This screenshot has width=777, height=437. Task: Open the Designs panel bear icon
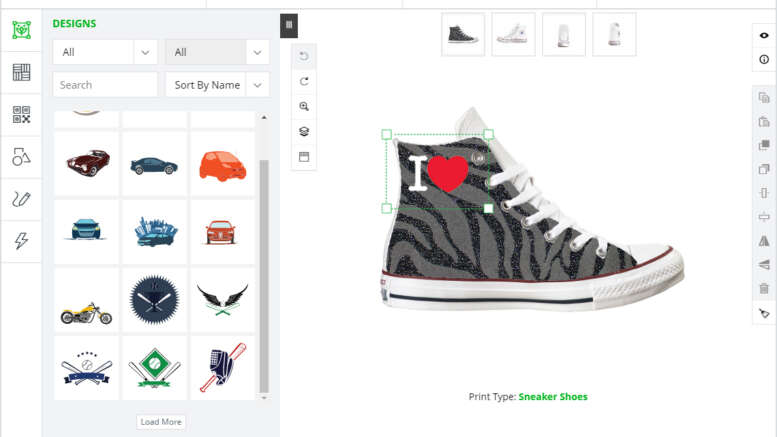(x=21, y=30)
